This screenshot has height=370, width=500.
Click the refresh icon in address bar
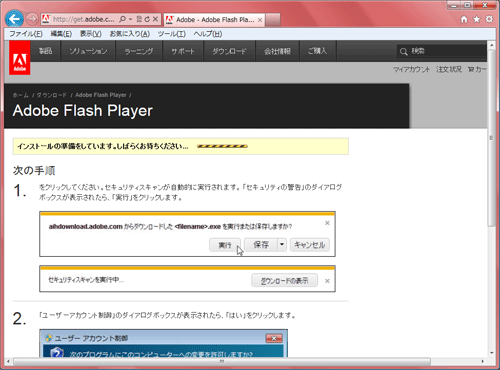[147, 19]
